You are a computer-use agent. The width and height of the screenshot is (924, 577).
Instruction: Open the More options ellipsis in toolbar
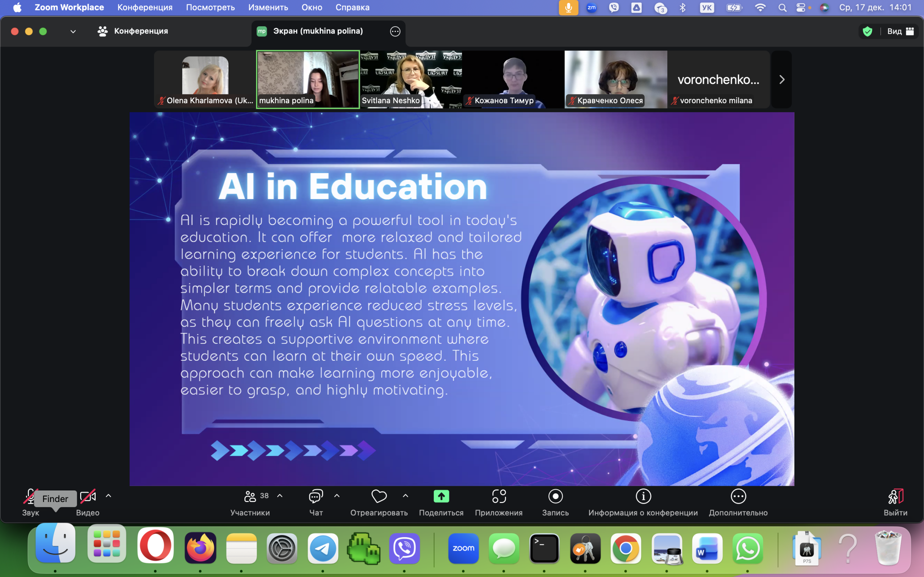738,497
